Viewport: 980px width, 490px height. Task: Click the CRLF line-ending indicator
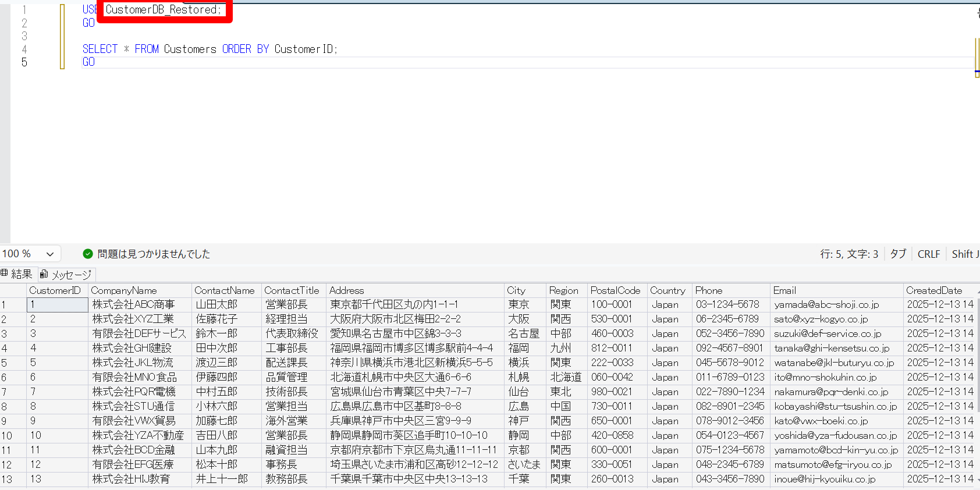[x=929, y=254]
